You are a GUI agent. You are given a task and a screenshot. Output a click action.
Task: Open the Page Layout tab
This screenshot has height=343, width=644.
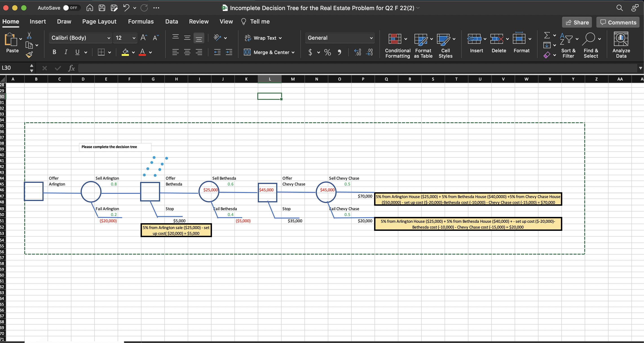pos(99,22)
